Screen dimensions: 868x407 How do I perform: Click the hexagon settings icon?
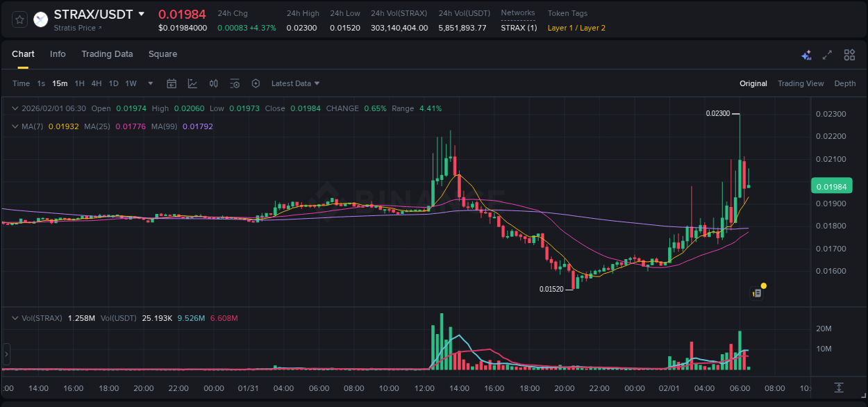[256, 83]
